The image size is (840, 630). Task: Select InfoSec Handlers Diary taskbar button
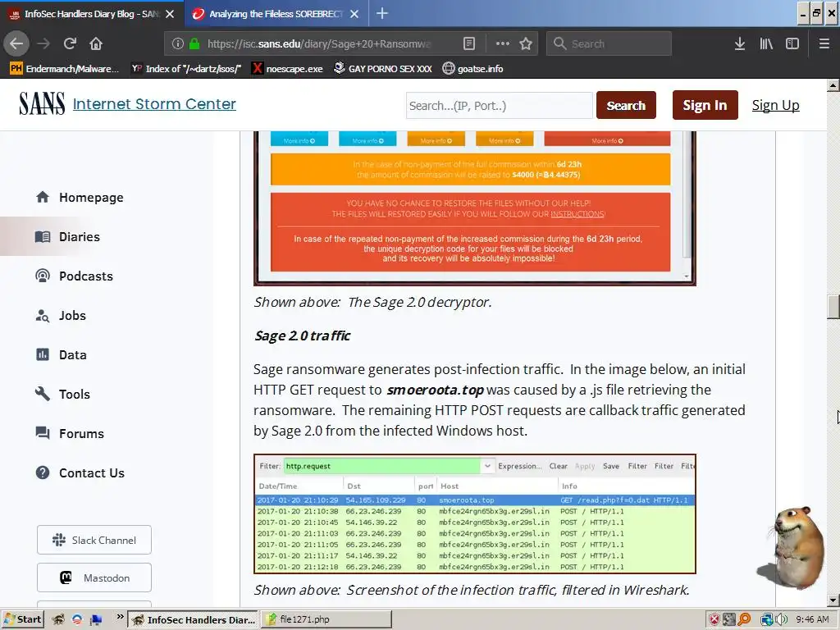pyautogui.click(x=194, y=620)
